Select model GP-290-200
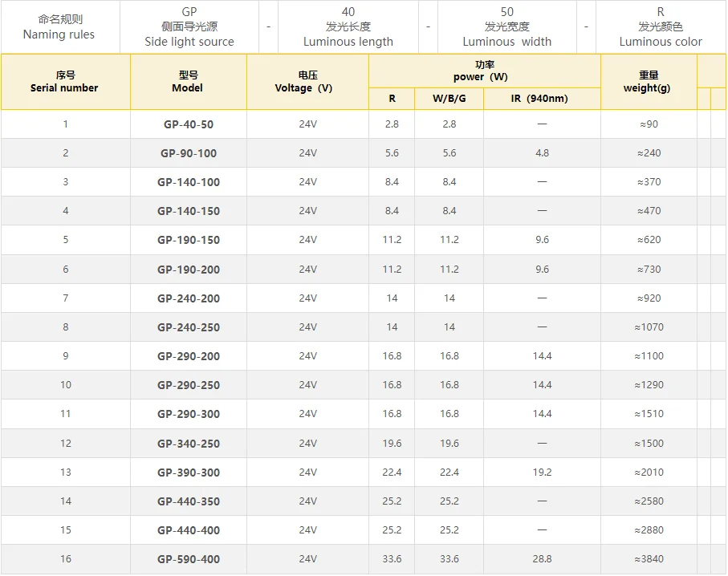 point(189,356)
